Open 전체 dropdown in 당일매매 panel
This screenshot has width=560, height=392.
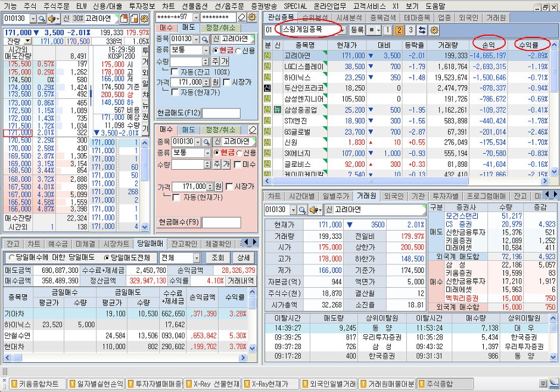point(197,258)
